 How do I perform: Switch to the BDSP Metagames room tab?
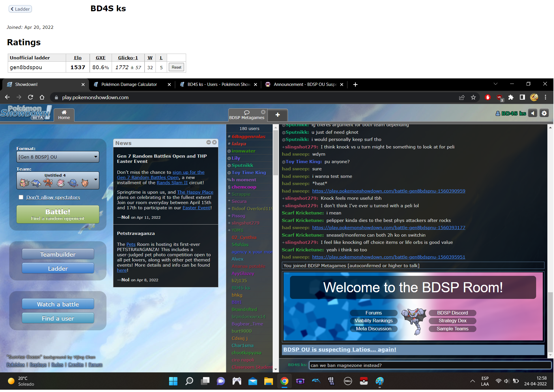[247, 115]
